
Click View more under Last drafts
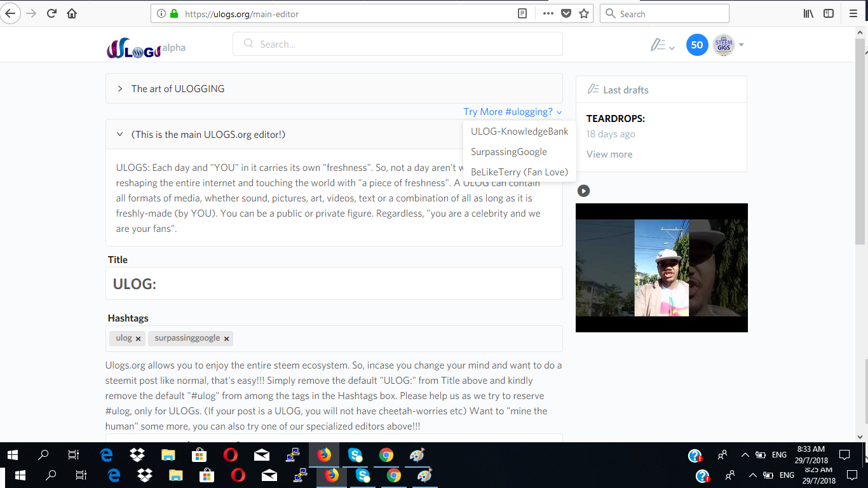point(609,154)
